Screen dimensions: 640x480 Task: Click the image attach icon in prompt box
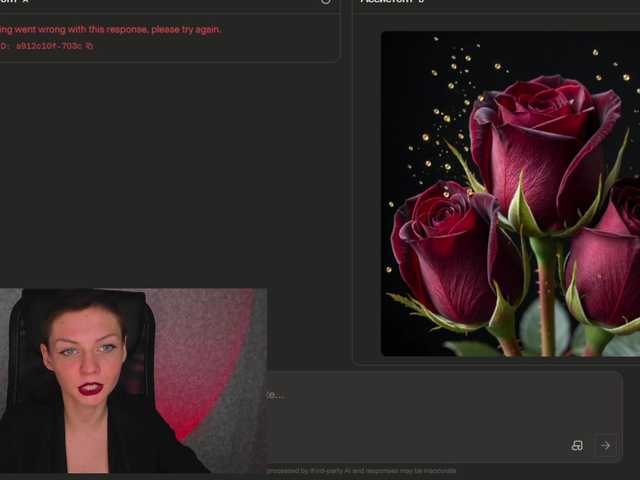pyautogui.click(x=577, y=446)
